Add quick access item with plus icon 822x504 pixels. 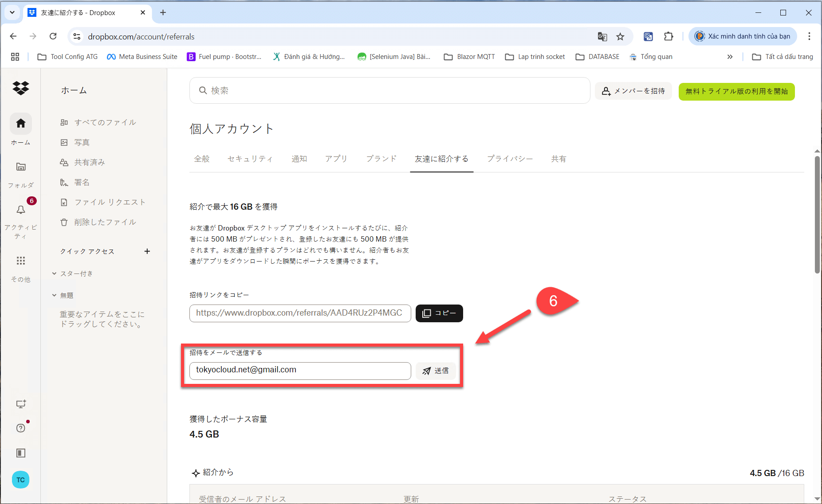pos(147,251)
